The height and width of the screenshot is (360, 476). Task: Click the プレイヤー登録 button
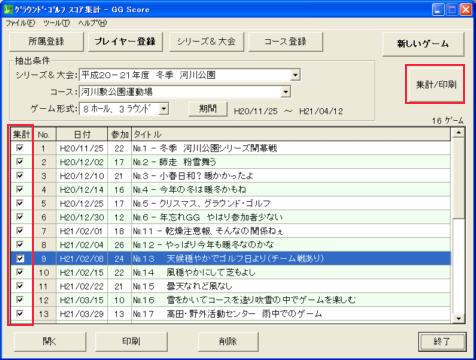tap(125, 41)
